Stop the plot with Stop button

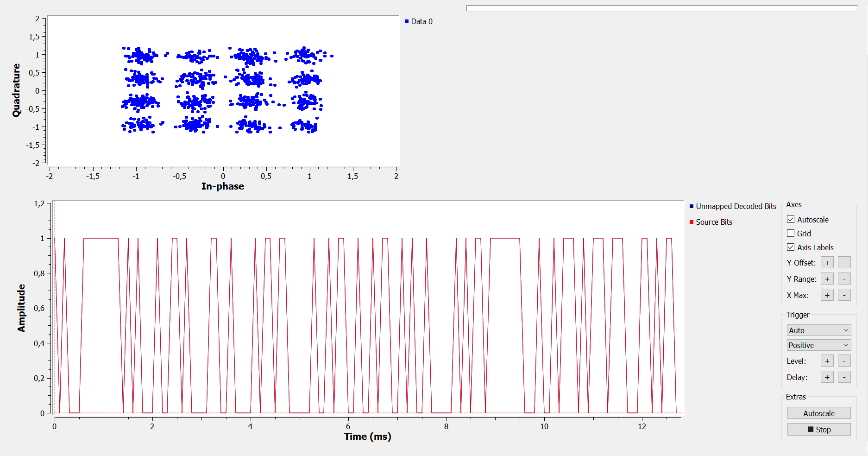819,429
